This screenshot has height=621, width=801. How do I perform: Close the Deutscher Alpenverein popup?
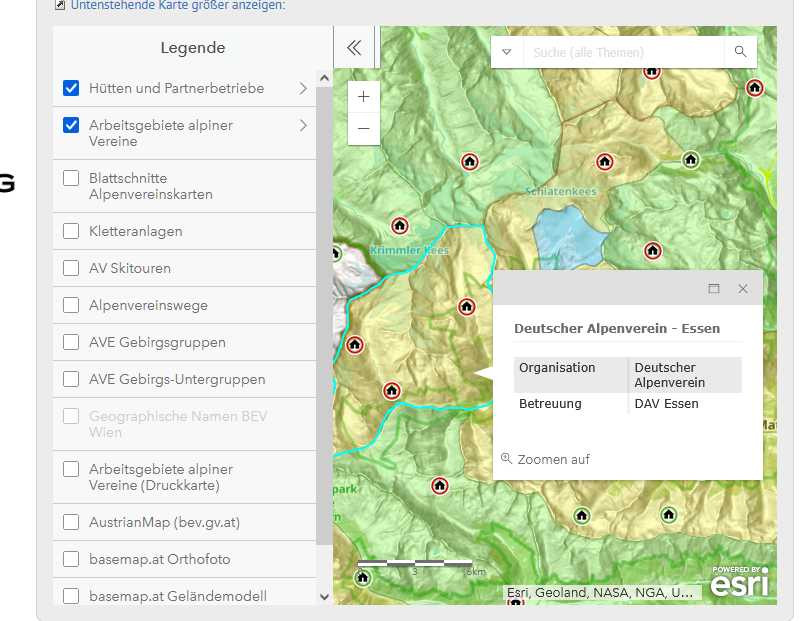click(743, 288)
